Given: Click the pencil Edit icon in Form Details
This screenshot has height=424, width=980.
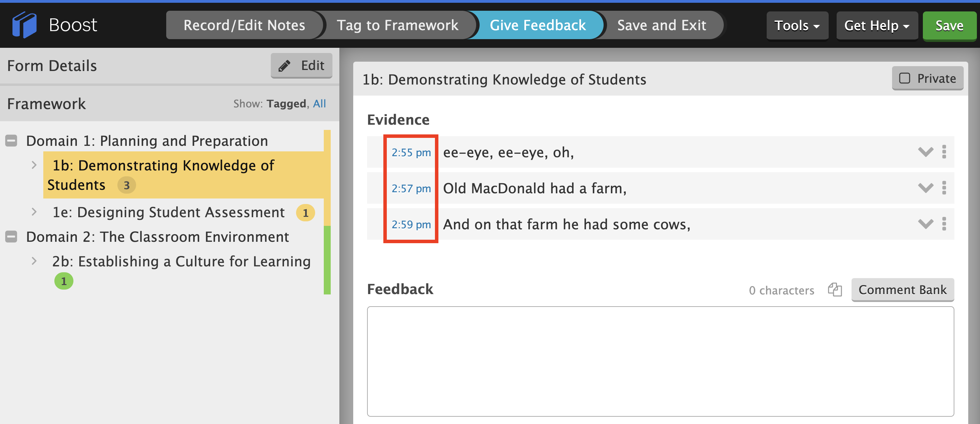Looking at the screenshot, I should click(x=284, y=66).
